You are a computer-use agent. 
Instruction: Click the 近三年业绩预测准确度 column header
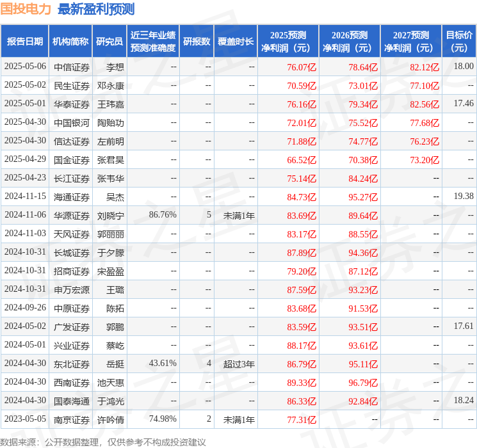click(x=153, y=42)
